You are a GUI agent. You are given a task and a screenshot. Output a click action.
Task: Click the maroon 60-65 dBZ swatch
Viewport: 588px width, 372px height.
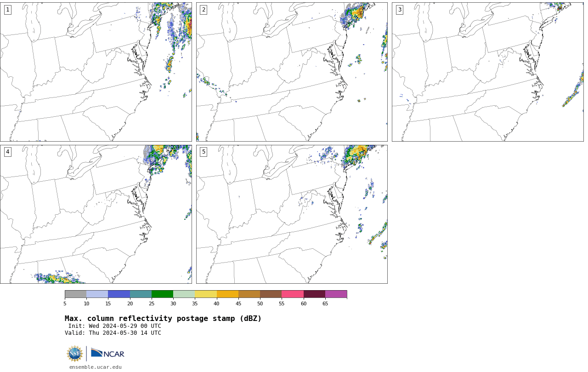[x=314, y=294]
